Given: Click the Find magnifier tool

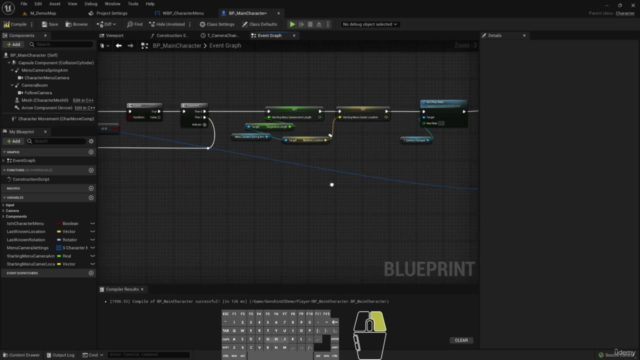Looking at the screenshot, I should pos(135,24).
